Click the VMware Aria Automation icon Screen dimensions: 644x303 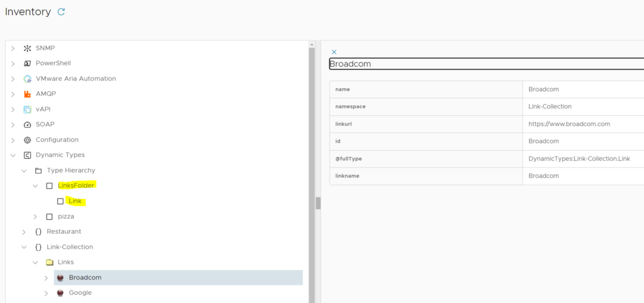click(27, 79)
